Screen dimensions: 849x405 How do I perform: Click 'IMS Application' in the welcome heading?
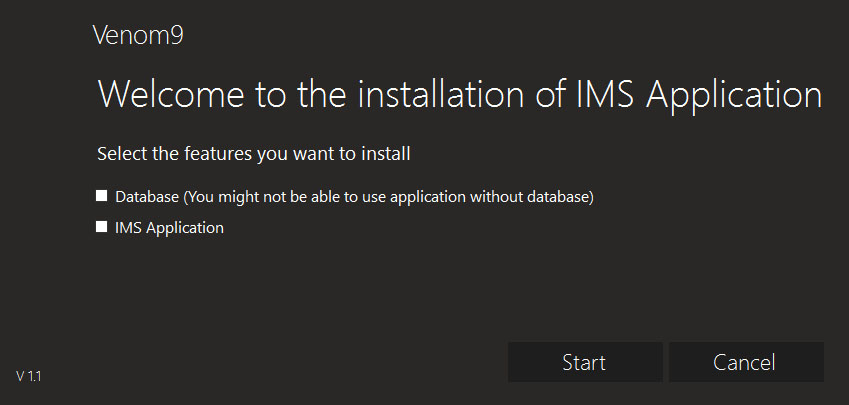coord(697,96)
